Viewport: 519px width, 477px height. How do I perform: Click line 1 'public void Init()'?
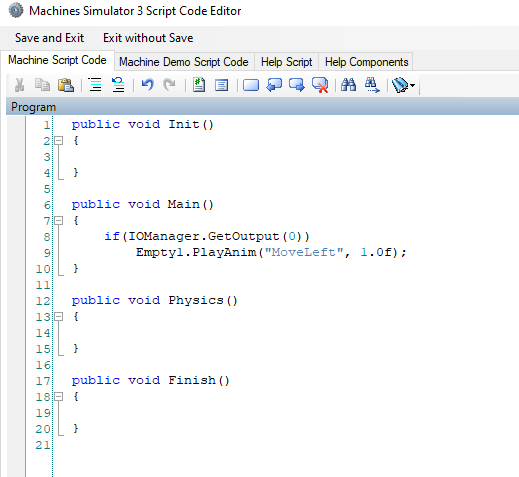(143, 125)
